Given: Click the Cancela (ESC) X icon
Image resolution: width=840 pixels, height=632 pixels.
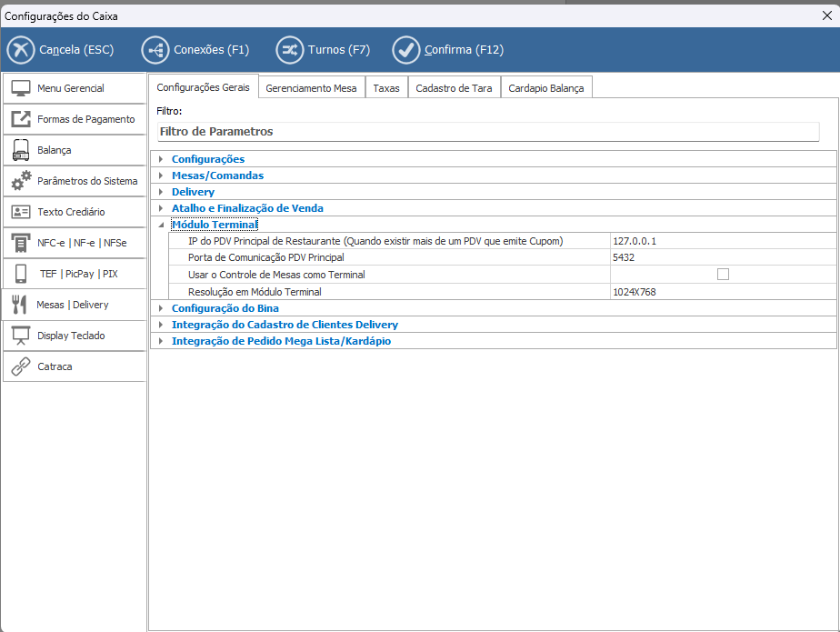Looking at the screenshot, I should (21, 50).
